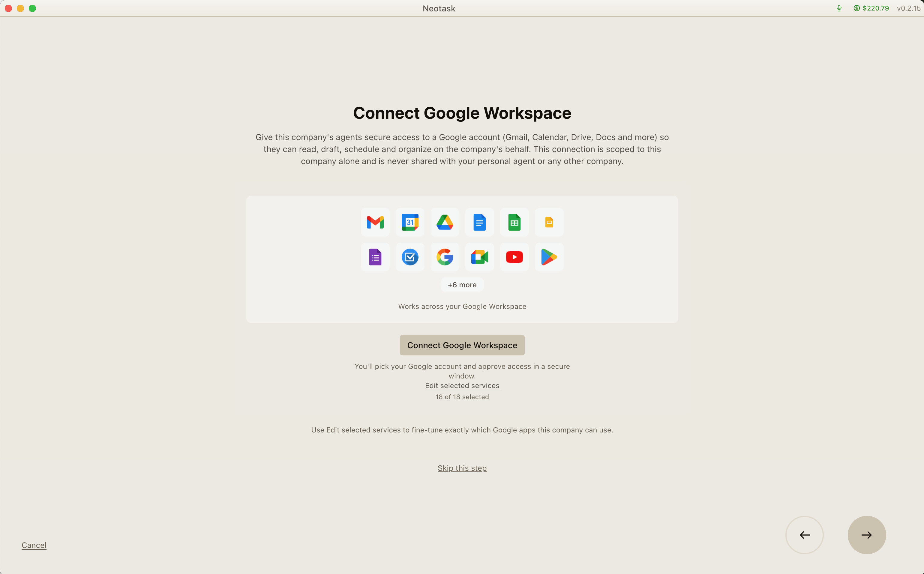Click the microphone icon in title bar

839,8
